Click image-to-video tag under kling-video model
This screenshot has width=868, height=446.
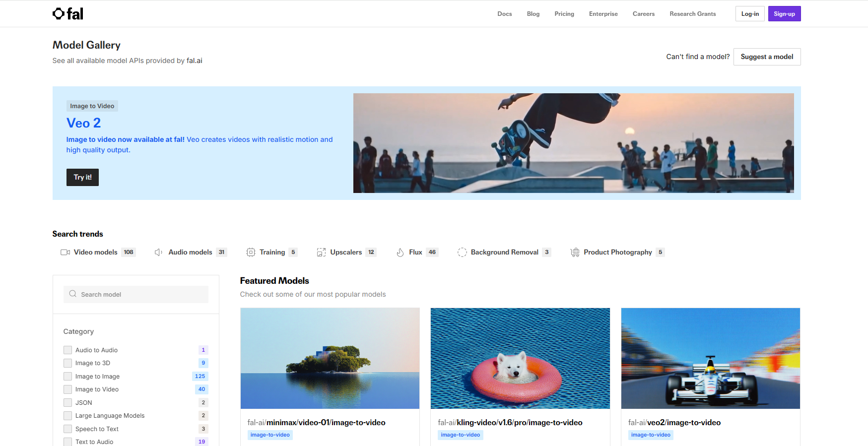[461, 435]
